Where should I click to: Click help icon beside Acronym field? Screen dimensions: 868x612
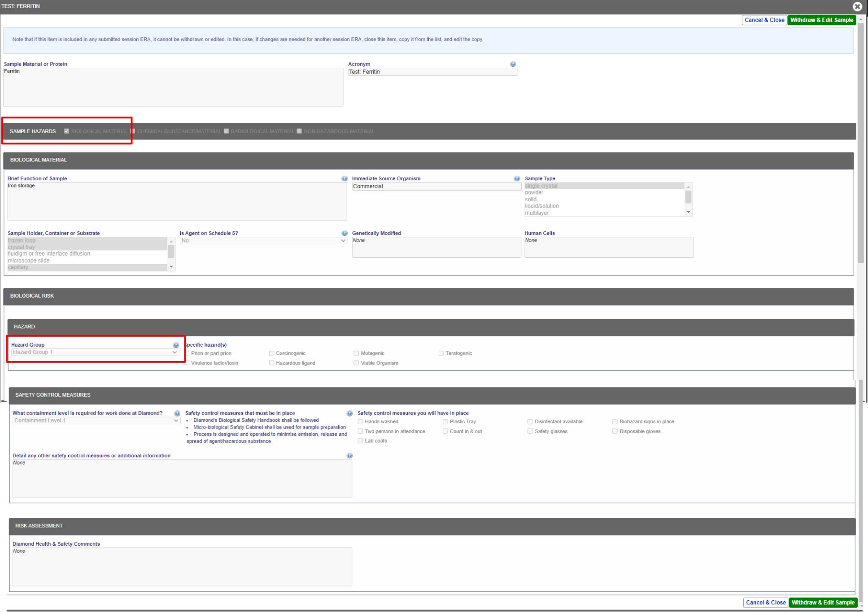513,64
